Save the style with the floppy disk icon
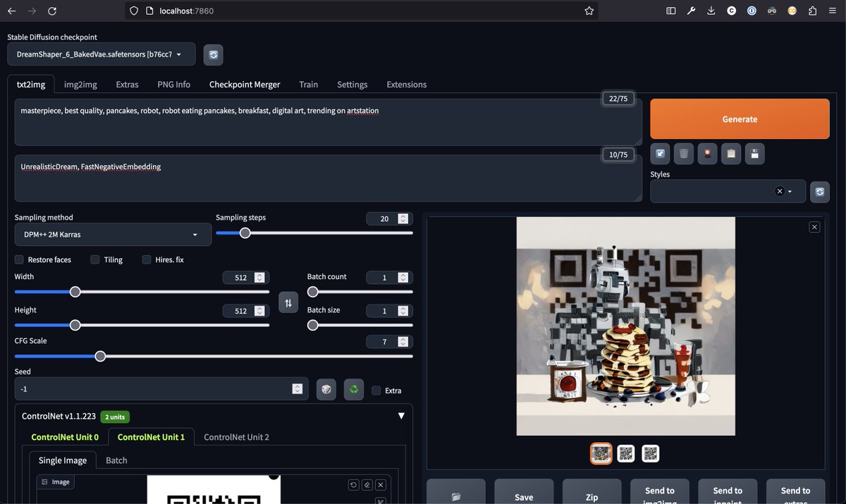This screenshot has width=846, height=504. pos(754,154)
